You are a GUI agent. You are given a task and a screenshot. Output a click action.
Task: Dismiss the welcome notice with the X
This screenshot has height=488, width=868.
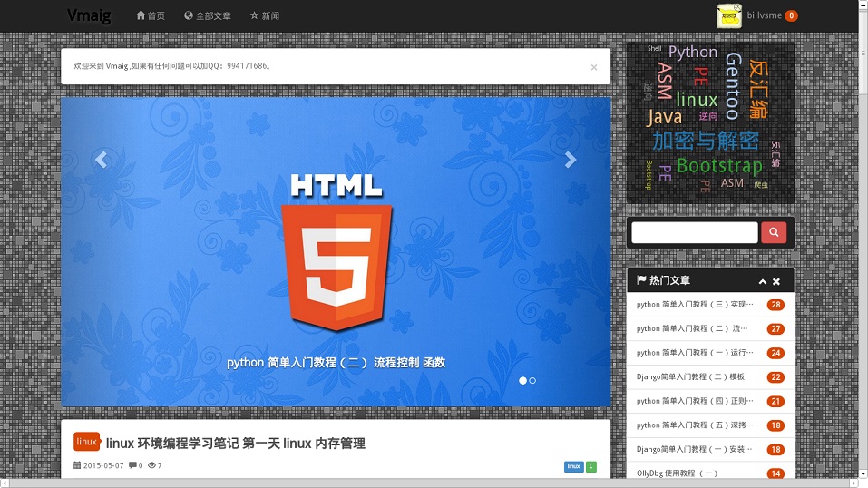(x=594, y=67)
